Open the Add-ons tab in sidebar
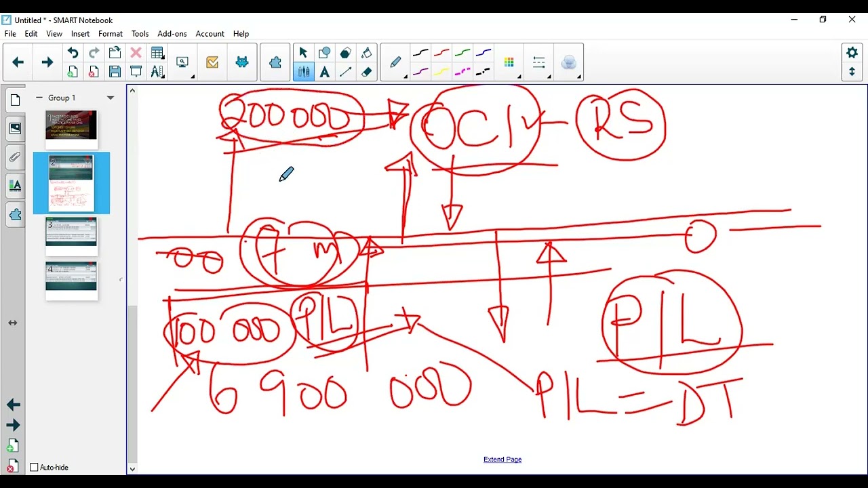This screenshot has height=488, width=868. (x=15, y=215)
